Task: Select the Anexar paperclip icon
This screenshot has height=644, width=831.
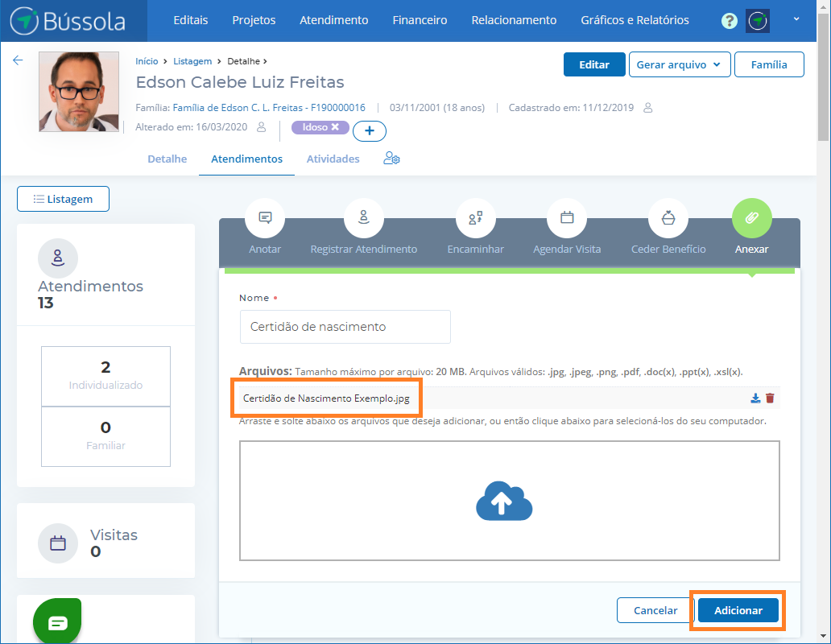Action: coord(751,217)
